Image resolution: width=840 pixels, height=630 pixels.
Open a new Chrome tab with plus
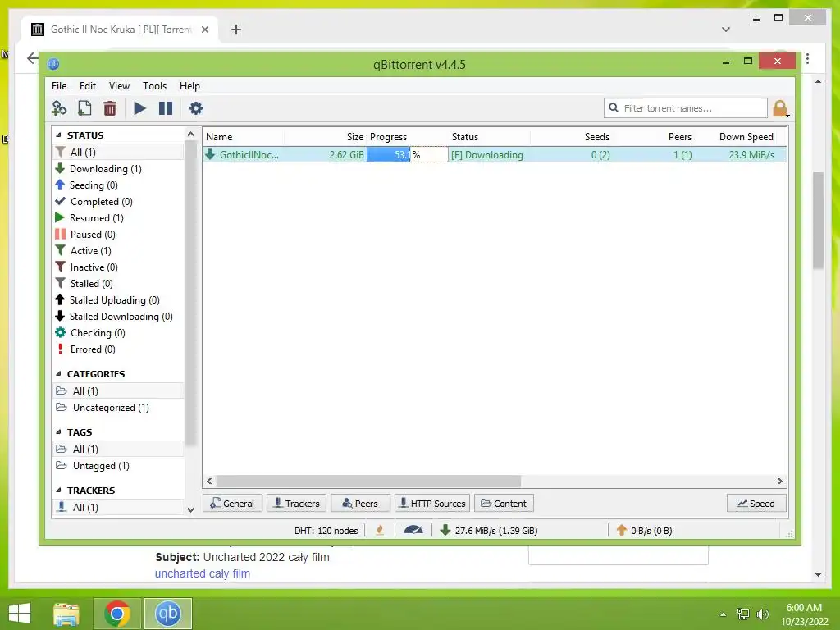tap(236, 30)
